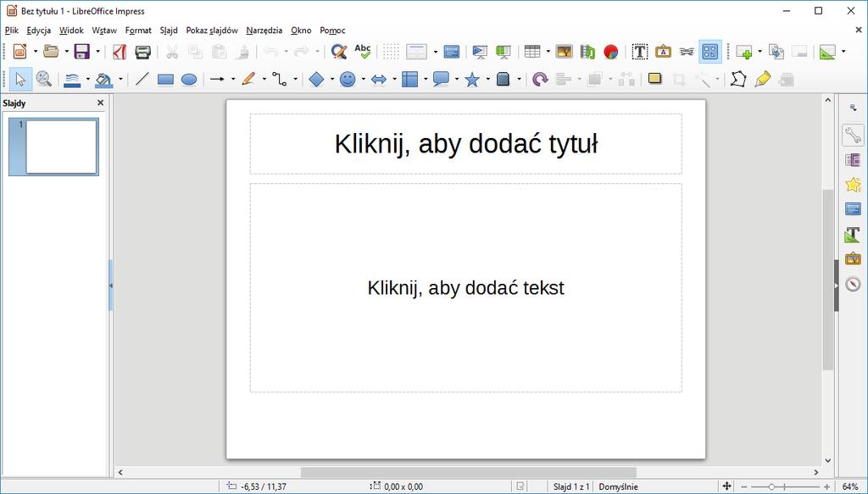Click zoom in plus button in status bar
Viewport: 868px width, 494px height.
[x=827, y=487]
